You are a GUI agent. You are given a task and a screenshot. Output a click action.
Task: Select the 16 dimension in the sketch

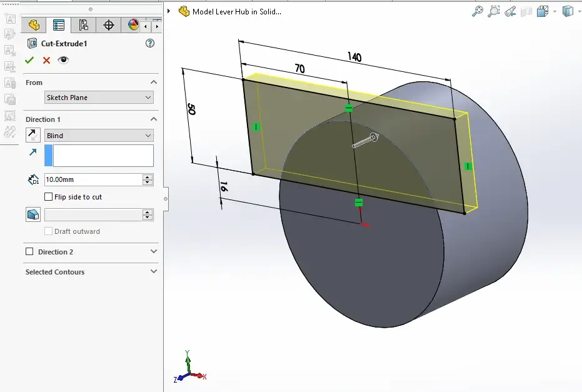click(x=223, y=186)
